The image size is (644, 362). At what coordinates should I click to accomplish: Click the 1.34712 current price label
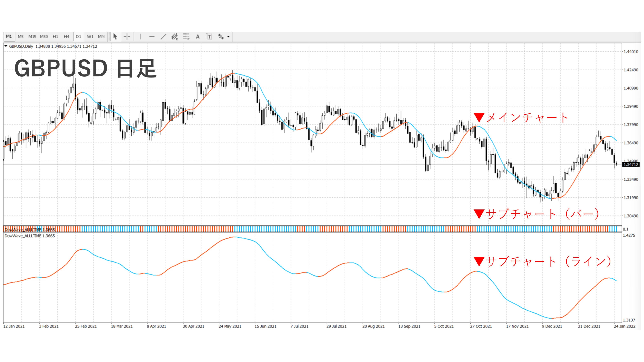click(x=631, y=164)
